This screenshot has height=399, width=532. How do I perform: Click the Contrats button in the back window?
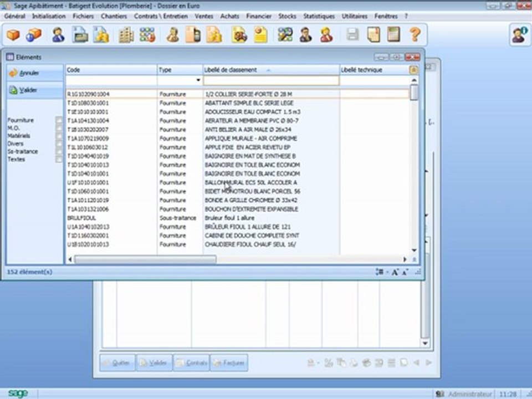point(191,362)
